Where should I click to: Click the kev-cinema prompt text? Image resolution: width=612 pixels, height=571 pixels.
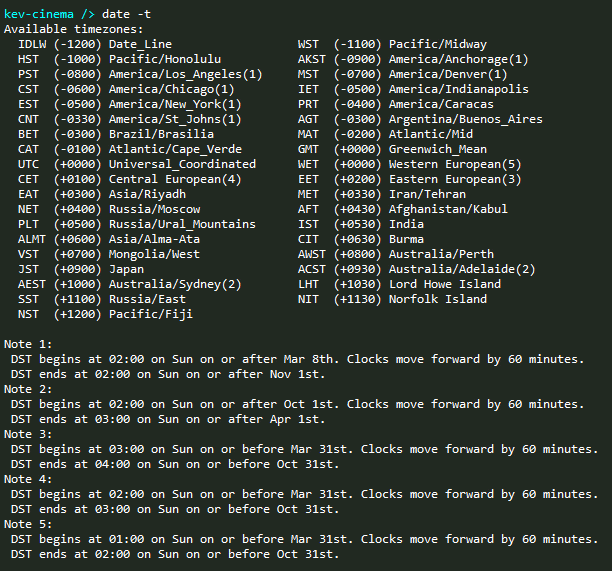pos(39,14)
